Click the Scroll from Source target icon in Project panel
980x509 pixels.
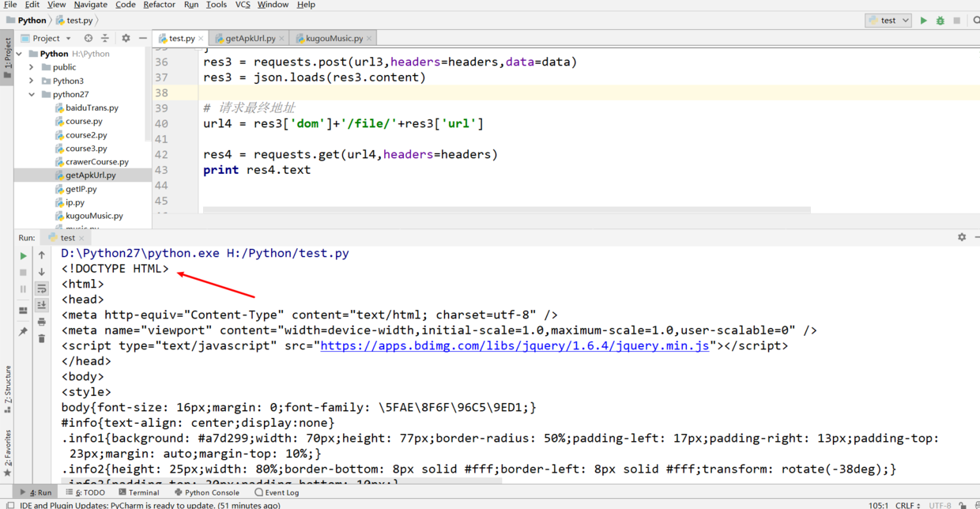(x=88, y=38)
